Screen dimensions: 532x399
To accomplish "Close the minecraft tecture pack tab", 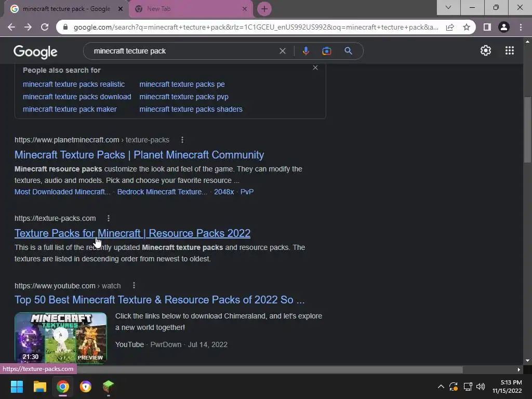I will pyautogui.click(x=120, y=9).
